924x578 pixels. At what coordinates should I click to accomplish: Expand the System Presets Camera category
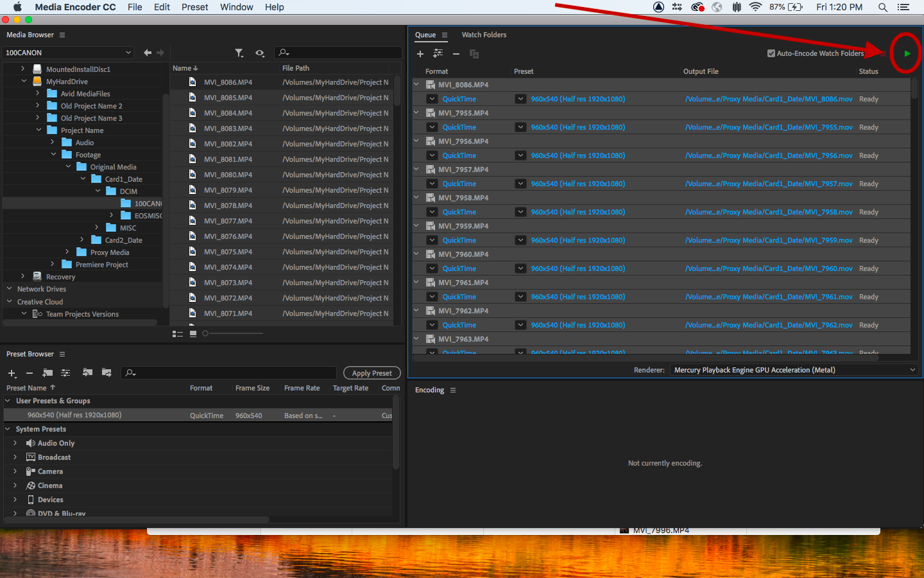point(15,471)
